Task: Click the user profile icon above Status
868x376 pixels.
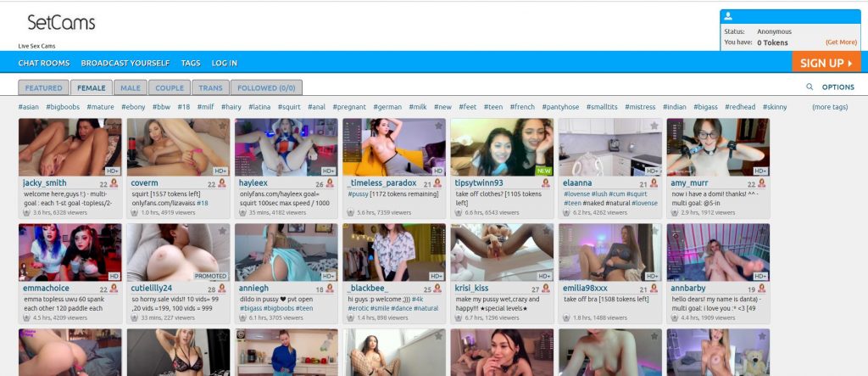Action: 728,16
